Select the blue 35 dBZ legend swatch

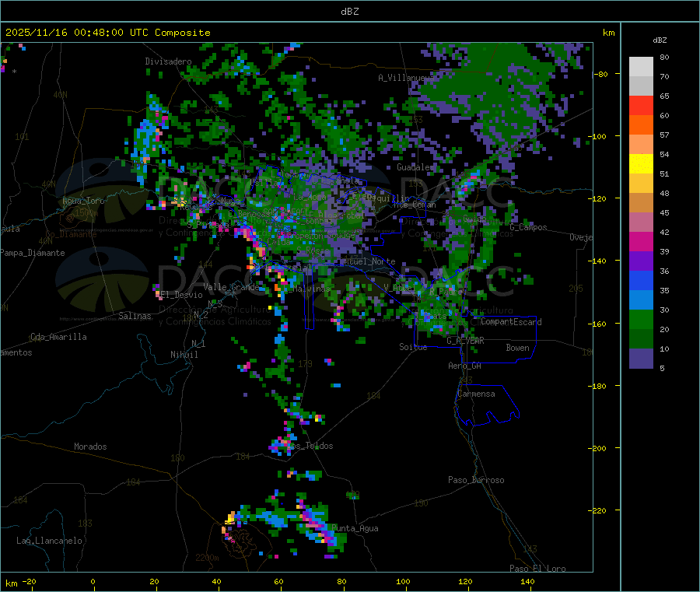(641, 280)
